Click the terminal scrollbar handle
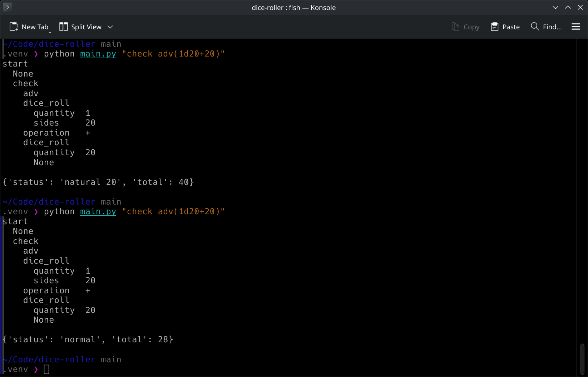 tap(582, 359)
